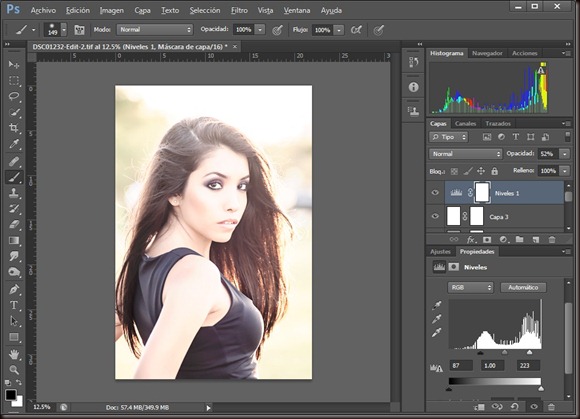Click the white input levels slider
This screenshot has width=580, height=419.
point(529,352)
